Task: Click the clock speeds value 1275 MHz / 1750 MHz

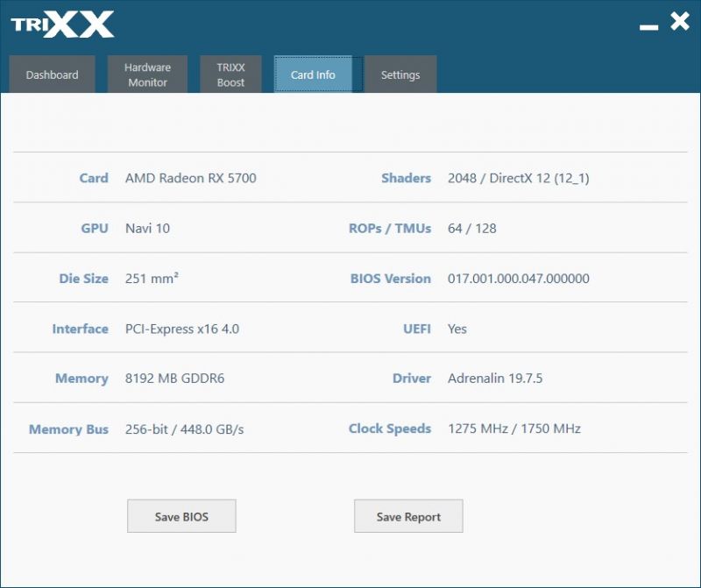Action: tap(514, 429)
